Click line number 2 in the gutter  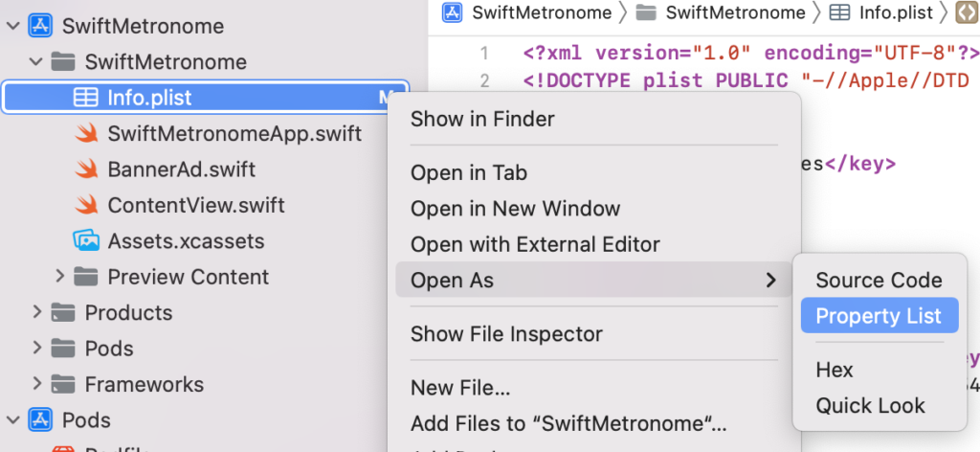click(483, 80)
